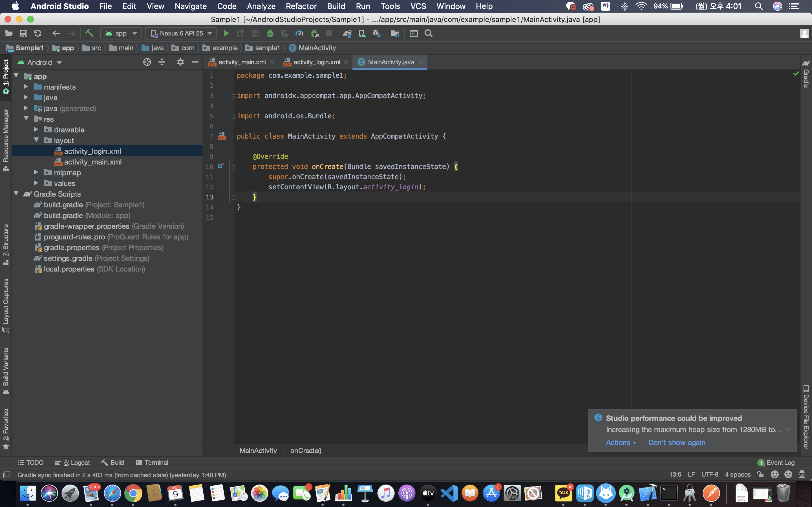Click the Search Everywhere magnifier in toolbar
The height and width of the screenshot is (507, 812).
tap(429, 33)
